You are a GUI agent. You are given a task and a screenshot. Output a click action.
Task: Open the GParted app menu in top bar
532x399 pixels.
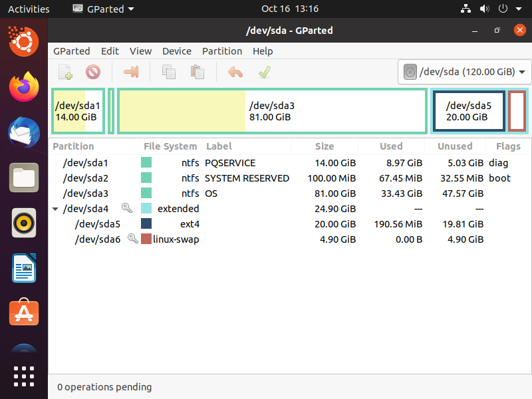(x=104, y=9)
